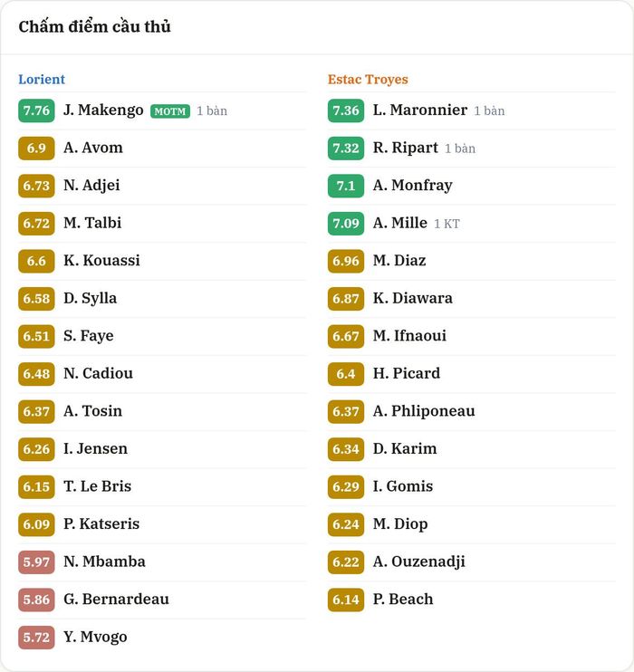Screen dimensions: 634x672
Task: Click the 7.09 rating badge for A. Mille
Action: click(346, 224)
